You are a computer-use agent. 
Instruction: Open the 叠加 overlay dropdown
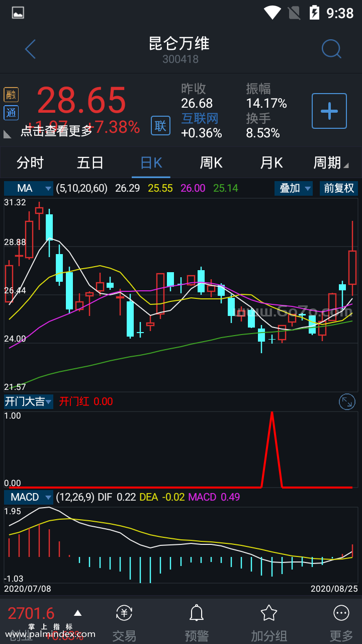[x=294, y=188]
